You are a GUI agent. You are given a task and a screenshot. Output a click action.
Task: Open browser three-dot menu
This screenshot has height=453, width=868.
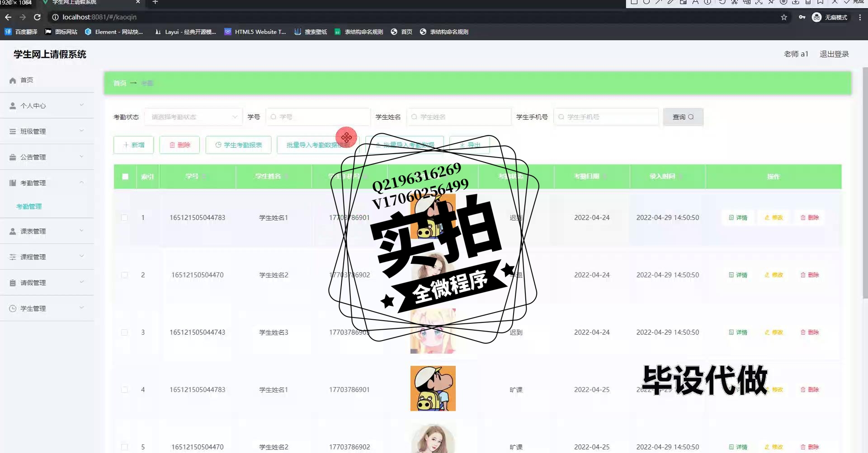tap(860, 17)
